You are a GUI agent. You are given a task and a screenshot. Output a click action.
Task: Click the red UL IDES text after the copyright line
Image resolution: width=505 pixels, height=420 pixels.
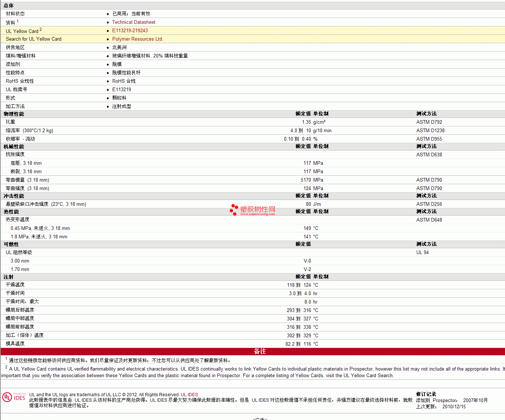click(189, 395)
